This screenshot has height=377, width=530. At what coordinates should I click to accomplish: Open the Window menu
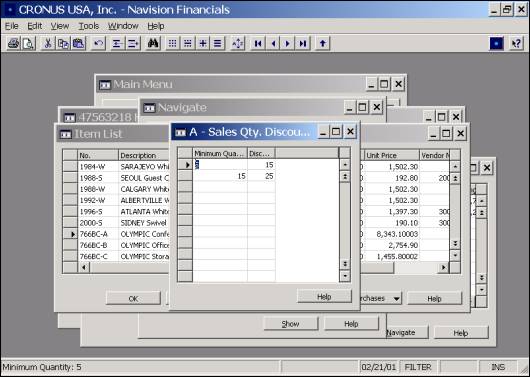tap(123, 26)
